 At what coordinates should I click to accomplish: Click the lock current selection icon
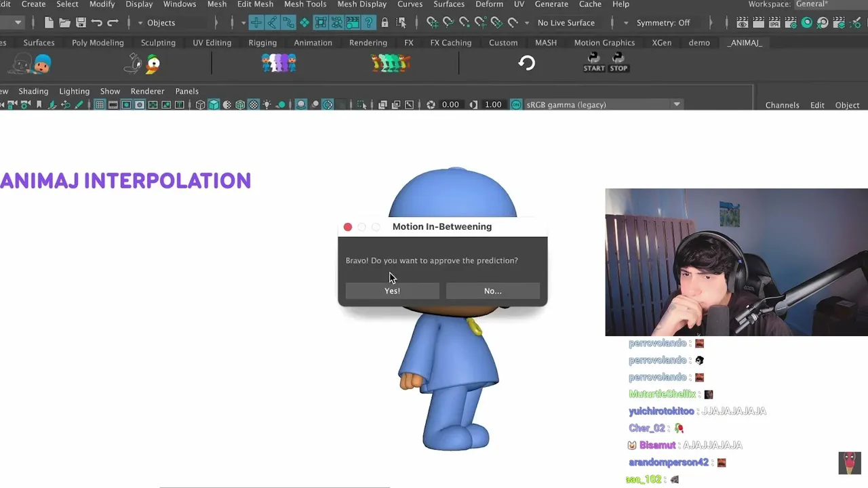(x=385, y=22)
